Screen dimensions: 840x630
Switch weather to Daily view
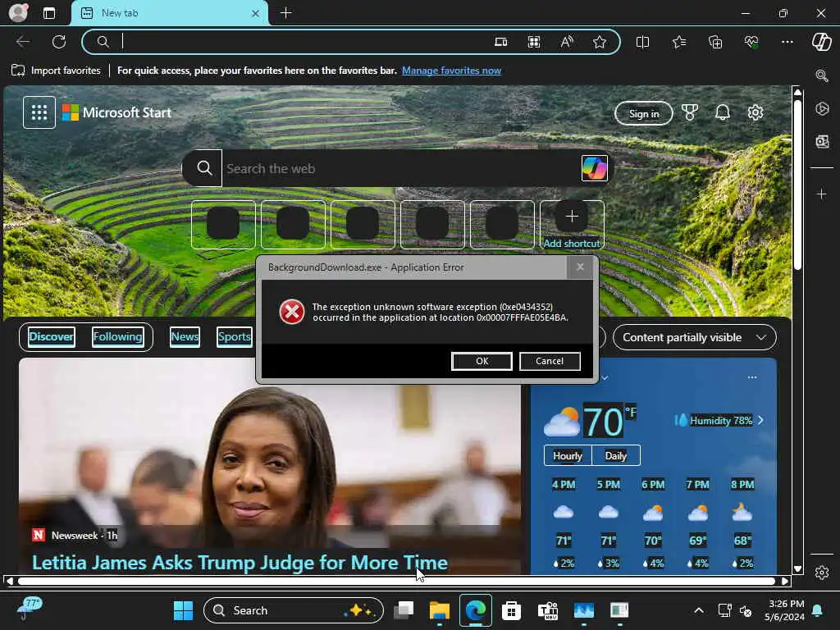coord(615,456)
